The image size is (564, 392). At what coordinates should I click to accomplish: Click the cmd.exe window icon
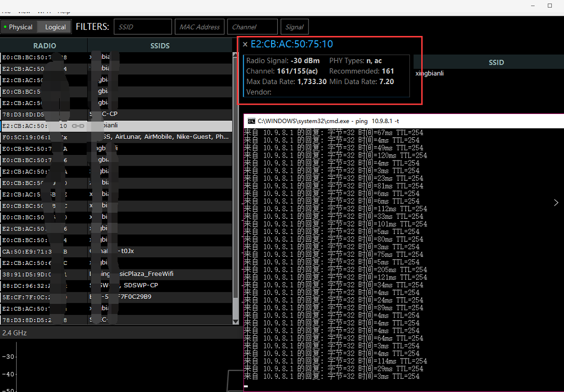[251, 121]
